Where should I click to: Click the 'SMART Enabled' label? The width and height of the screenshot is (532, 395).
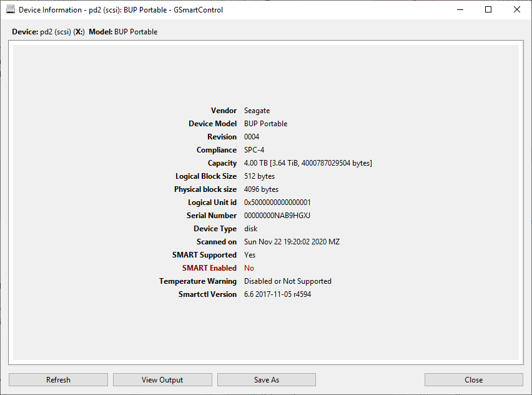point(209,268)
